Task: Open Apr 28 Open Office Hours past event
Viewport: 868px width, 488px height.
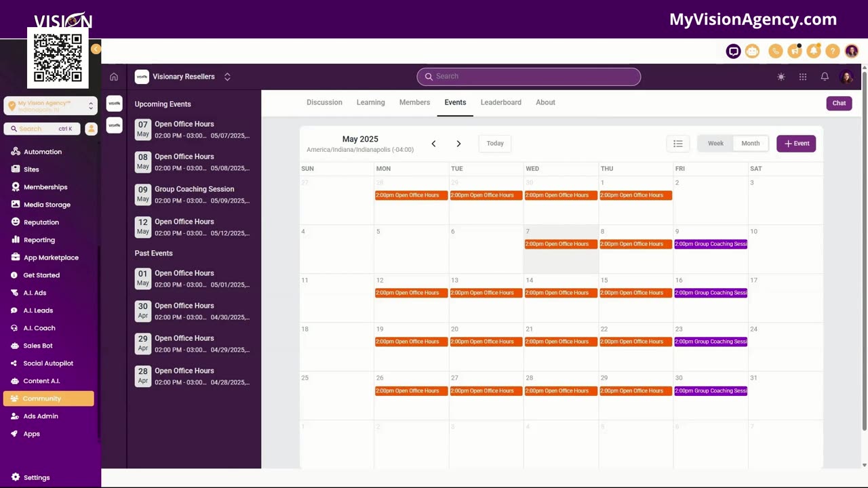Action: (x=193, y=376)
